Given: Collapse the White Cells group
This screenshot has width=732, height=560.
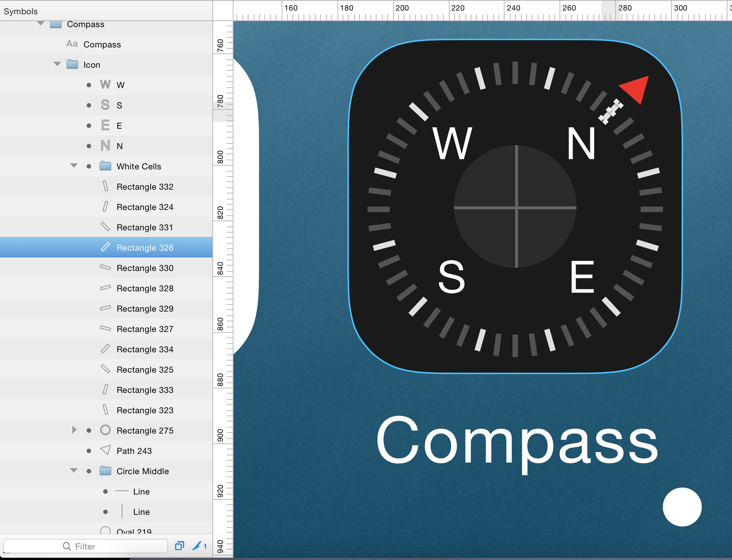Looking at the screenshot, I should click(x=74, y=166).
